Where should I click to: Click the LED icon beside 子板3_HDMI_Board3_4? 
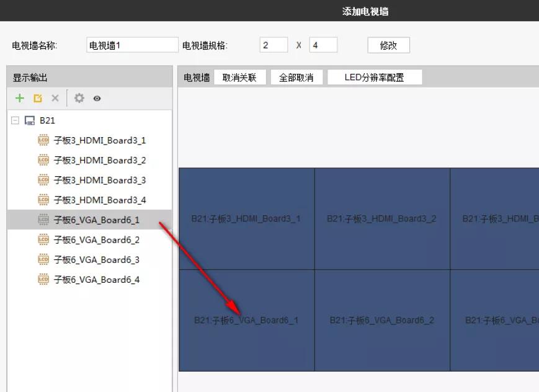43,200
